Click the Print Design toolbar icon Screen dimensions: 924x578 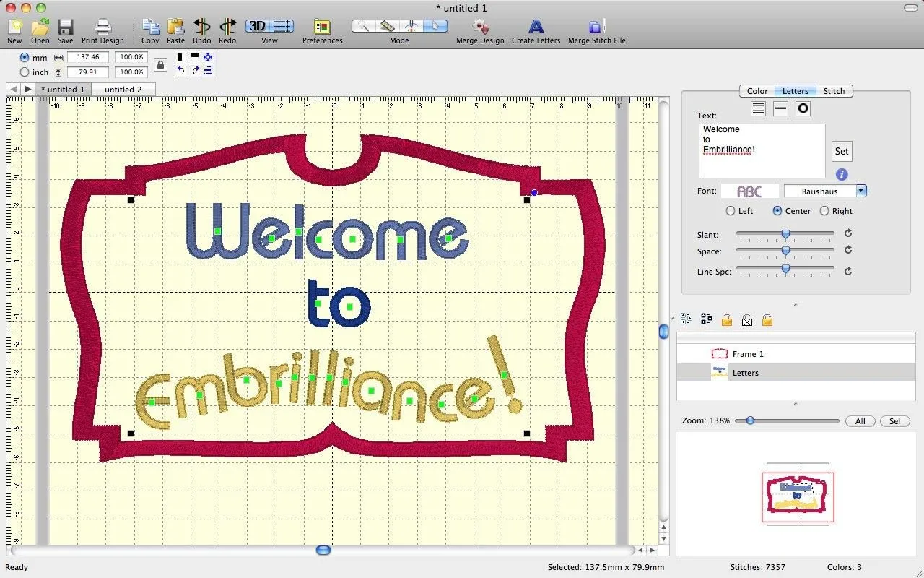(103, 29)
